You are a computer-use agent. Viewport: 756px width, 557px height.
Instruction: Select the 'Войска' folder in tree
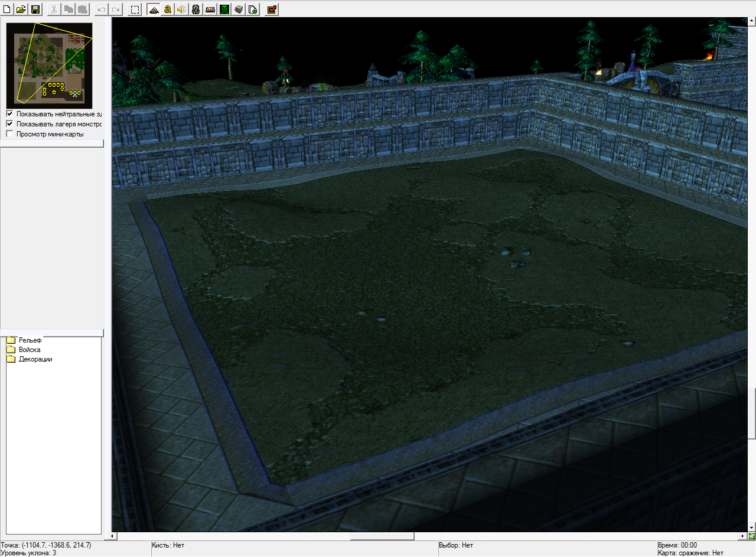(x=30, y=349)
